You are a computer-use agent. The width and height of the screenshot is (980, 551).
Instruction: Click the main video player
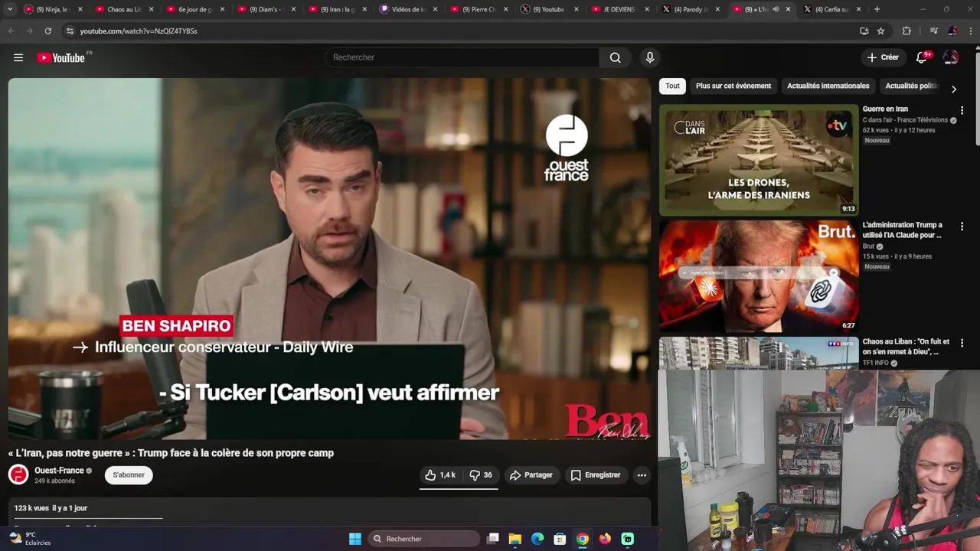329,259
